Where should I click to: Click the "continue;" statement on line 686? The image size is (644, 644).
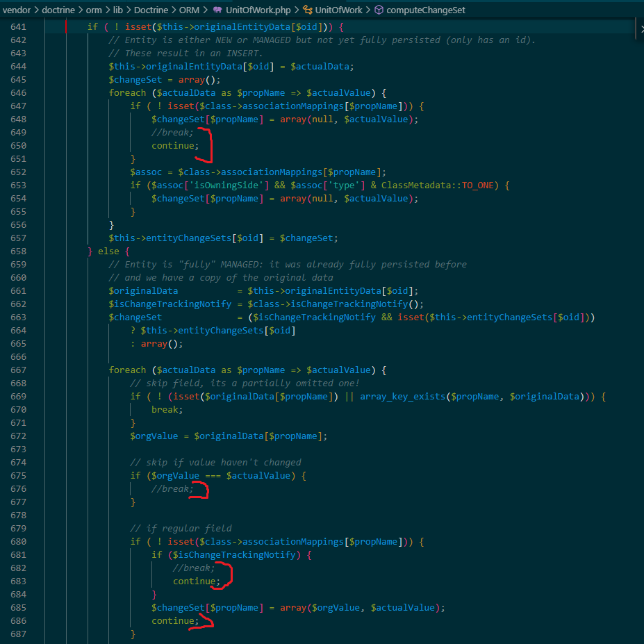point(175,620)
